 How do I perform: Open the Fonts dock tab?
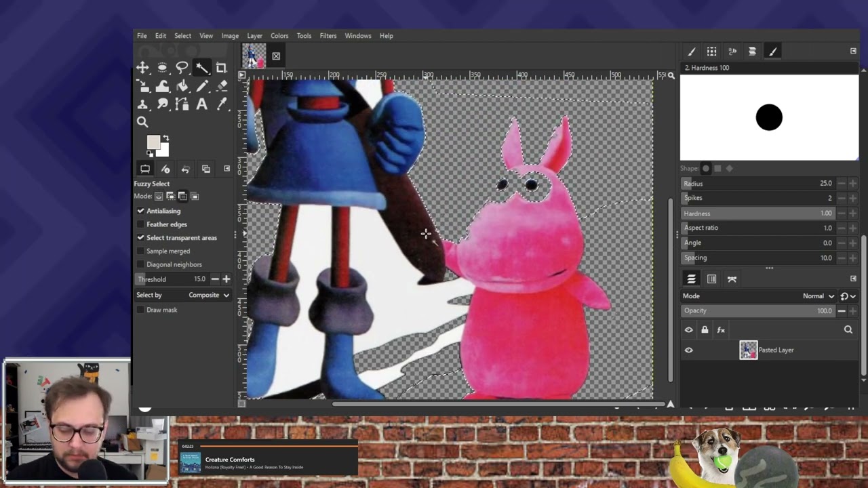pos(732,52)
